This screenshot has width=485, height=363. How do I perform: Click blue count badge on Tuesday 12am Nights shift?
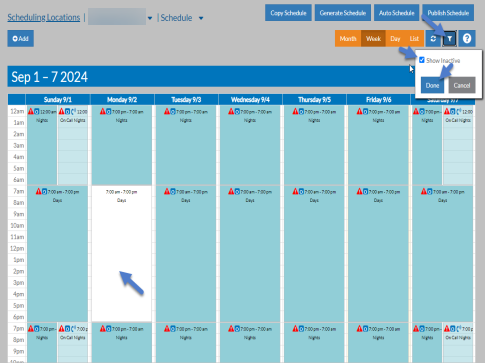coord(173,111)
